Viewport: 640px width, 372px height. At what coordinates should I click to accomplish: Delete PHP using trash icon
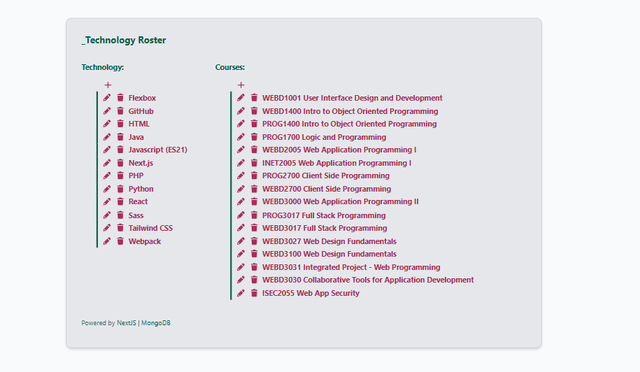(120, 176)
